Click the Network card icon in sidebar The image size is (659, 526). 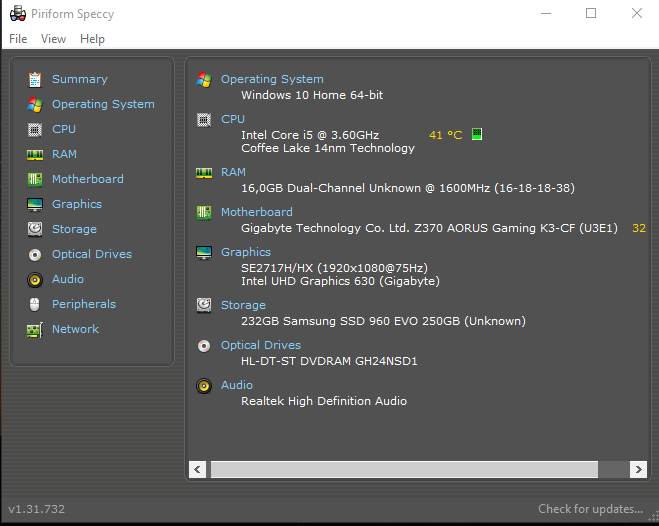pyautogui.click(x=35, y=330)
